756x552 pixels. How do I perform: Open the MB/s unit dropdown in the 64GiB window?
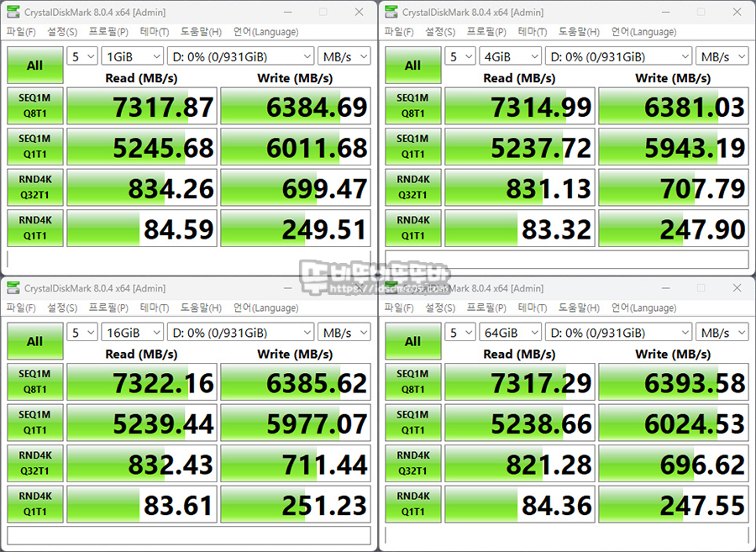[x=722, y=333]
